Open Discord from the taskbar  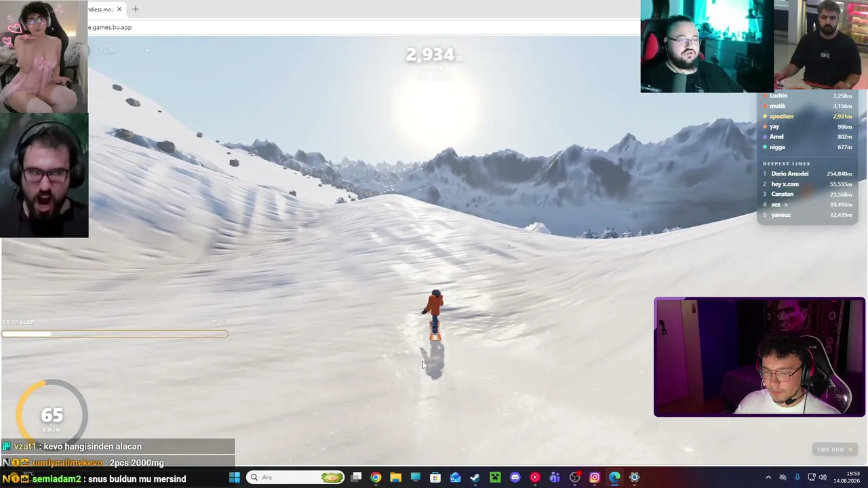515,477
